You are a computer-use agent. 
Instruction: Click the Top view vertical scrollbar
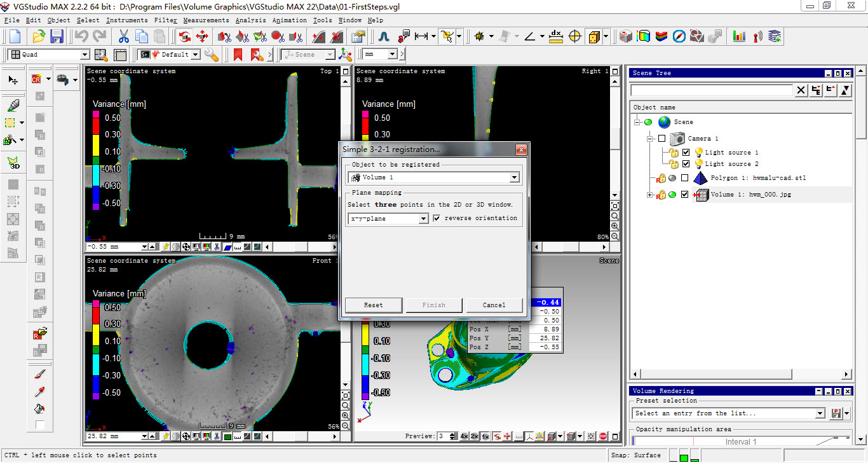point(346,134)
